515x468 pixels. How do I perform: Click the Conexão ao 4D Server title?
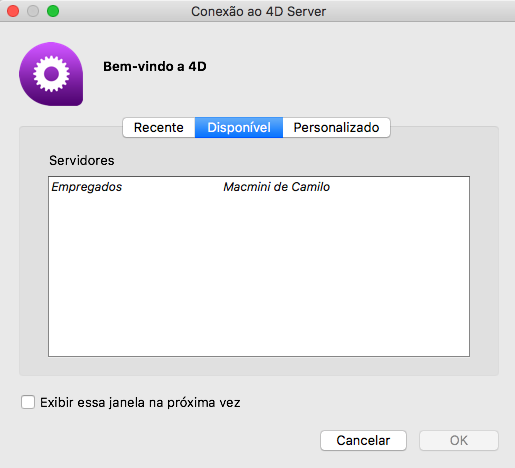tap(258, 11)
